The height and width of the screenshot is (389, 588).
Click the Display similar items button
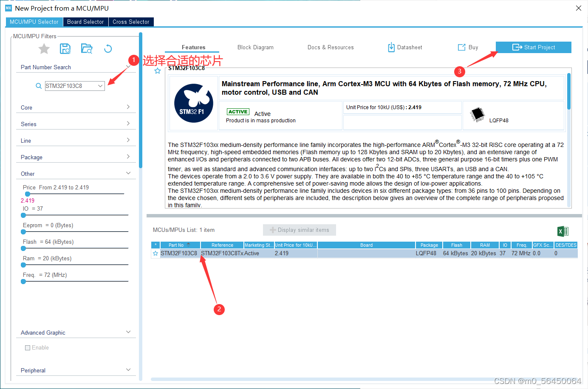click(300, 230)
